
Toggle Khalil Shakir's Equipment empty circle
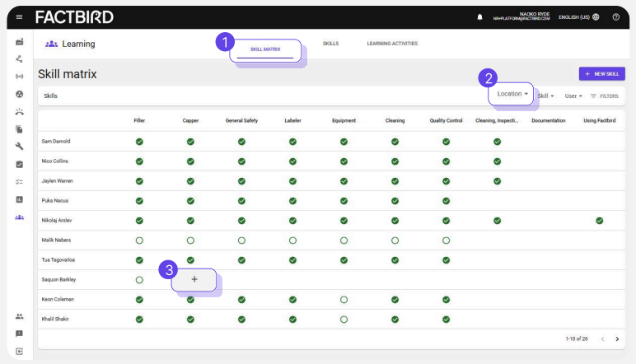(344, 320)
